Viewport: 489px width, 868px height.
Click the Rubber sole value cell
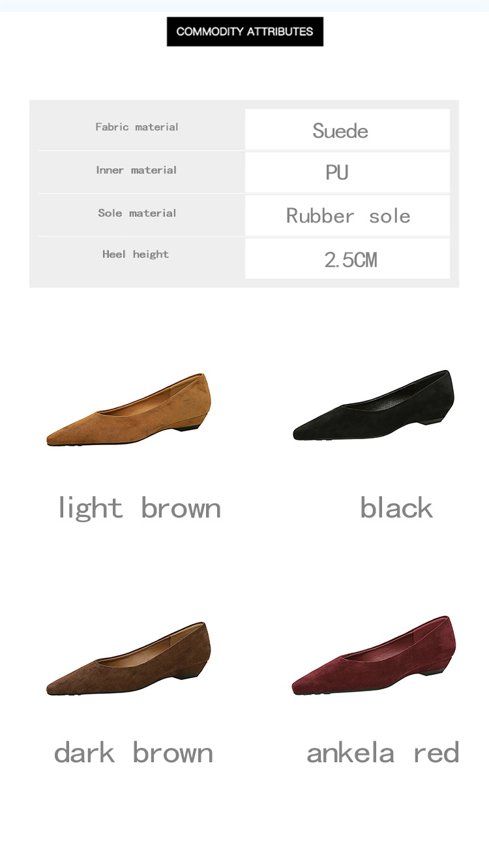coord(348,215)
